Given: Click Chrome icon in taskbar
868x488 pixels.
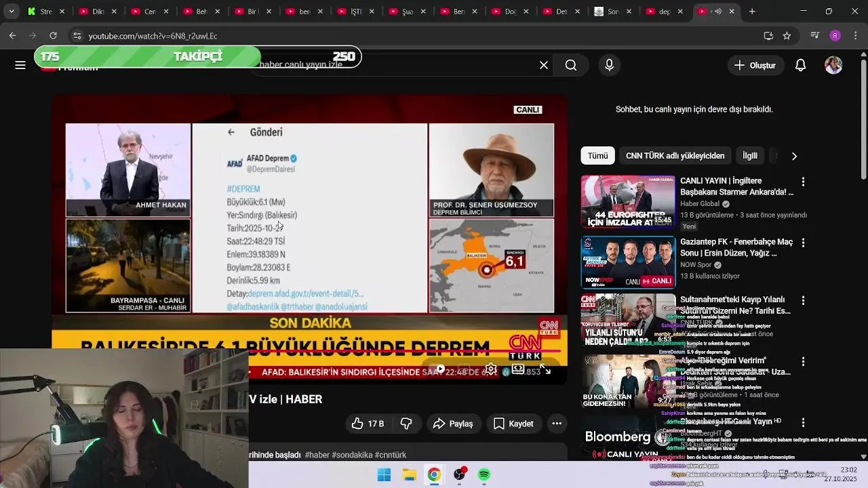Looking at the screenshot, I should tap(434, 474).
